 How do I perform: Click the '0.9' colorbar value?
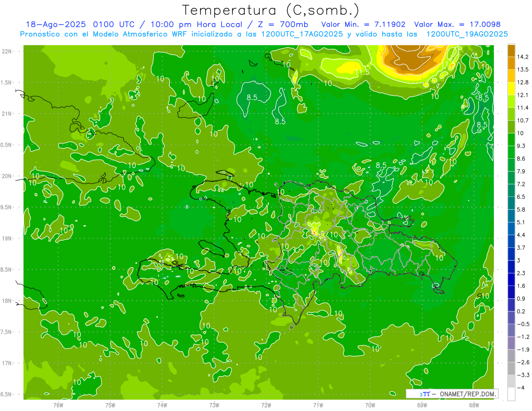[521, 299]
